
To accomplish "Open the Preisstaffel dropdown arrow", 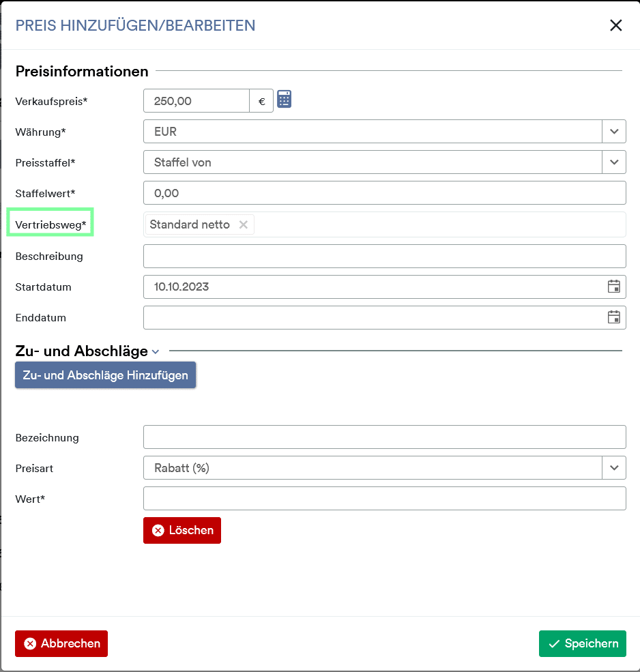I will [x=614, y=162].
